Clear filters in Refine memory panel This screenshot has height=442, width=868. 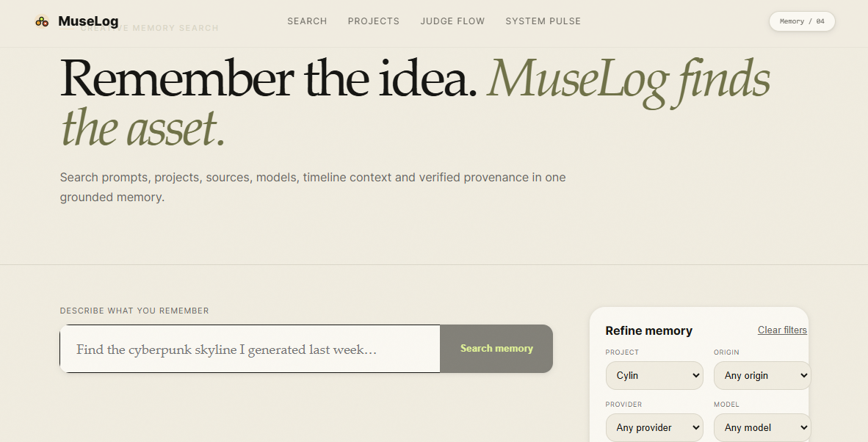coord(782,330)
